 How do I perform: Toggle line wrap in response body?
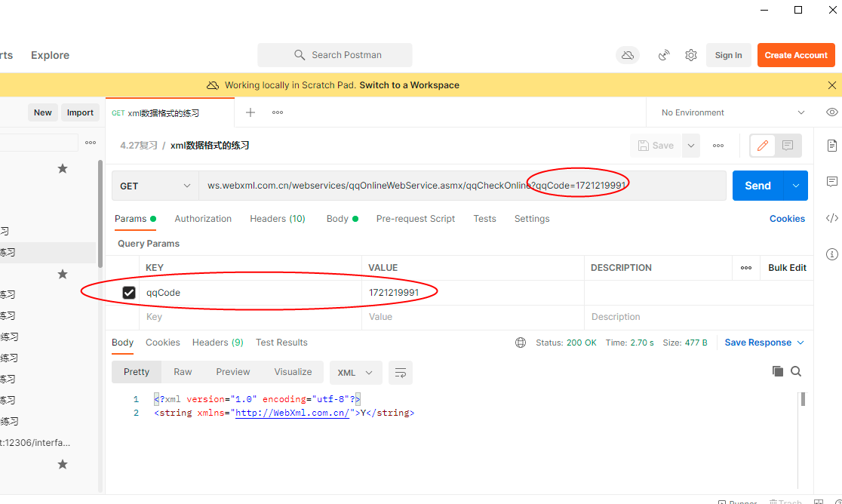(400, 373)
